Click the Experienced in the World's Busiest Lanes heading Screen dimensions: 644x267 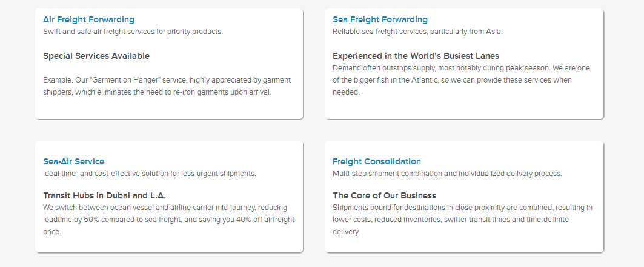click(416, 56)
